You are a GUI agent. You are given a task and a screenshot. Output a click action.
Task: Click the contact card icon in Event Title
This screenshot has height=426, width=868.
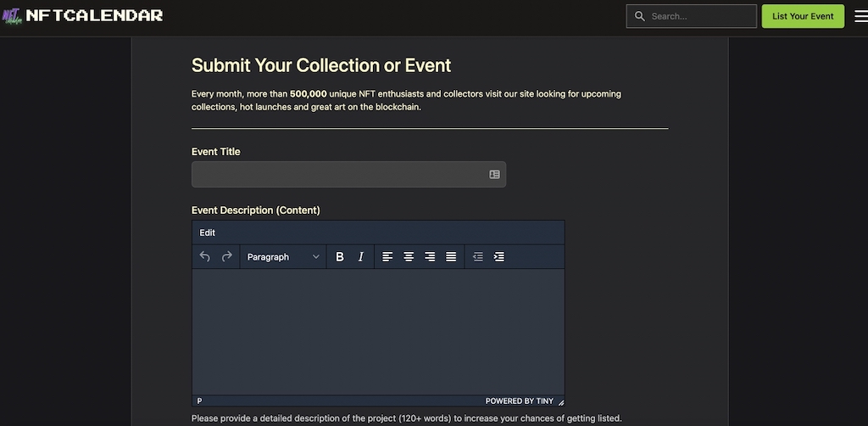(x=494, y=174)
